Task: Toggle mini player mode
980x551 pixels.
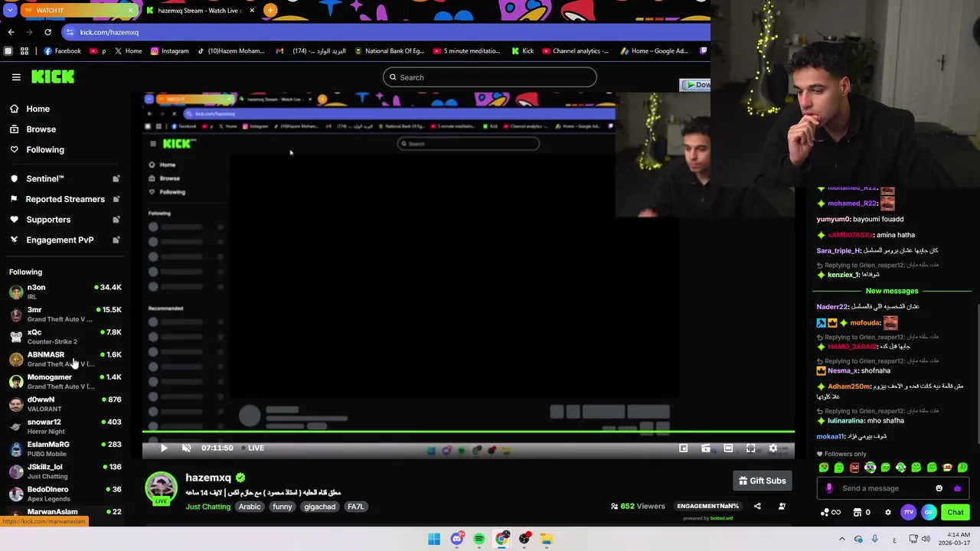Action: 684,448
